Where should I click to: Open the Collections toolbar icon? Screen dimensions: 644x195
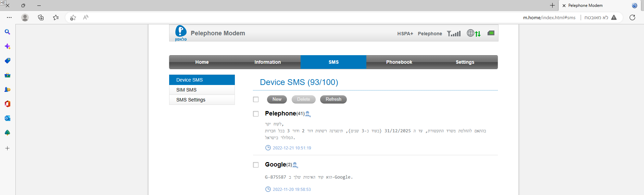click(41, 17)
